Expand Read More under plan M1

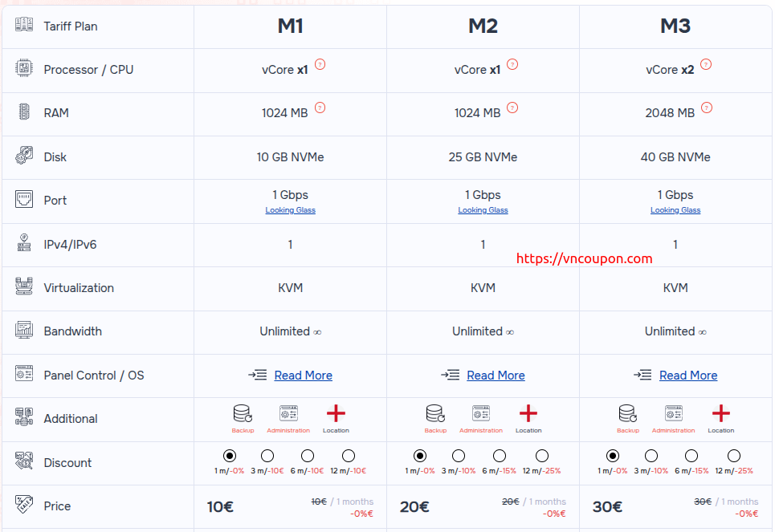[303, 376]
